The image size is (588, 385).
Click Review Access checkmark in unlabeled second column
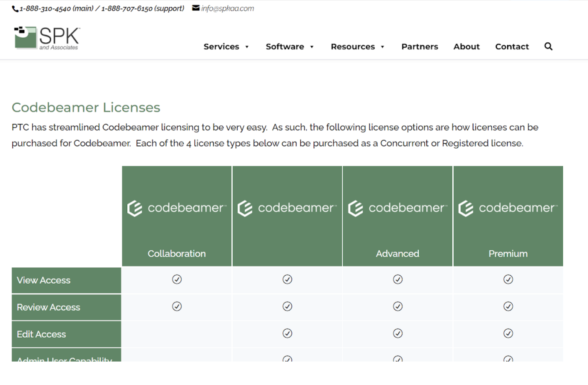coord(287,306)
